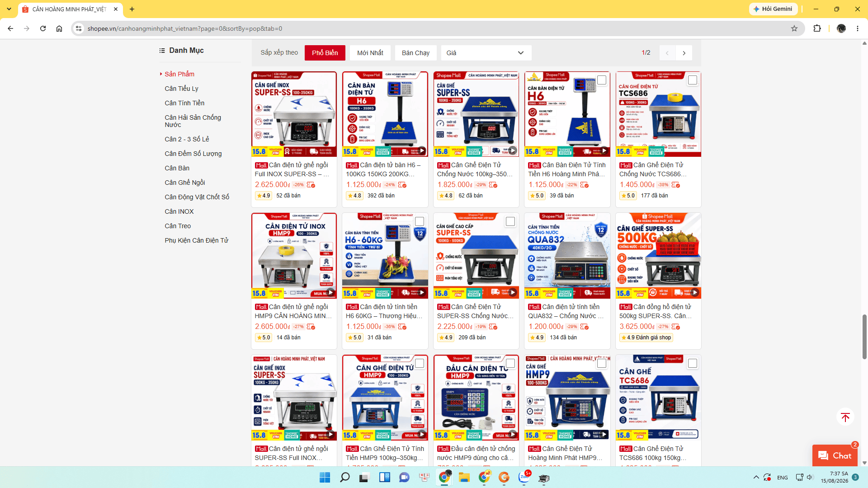Open the Chrome profile avatar

click(841, 28)
